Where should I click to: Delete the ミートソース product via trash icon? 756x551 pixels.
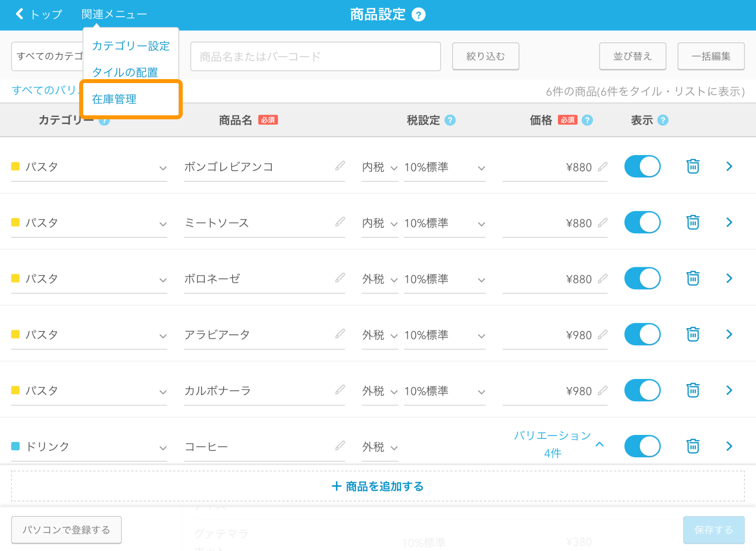coord(693,222)
